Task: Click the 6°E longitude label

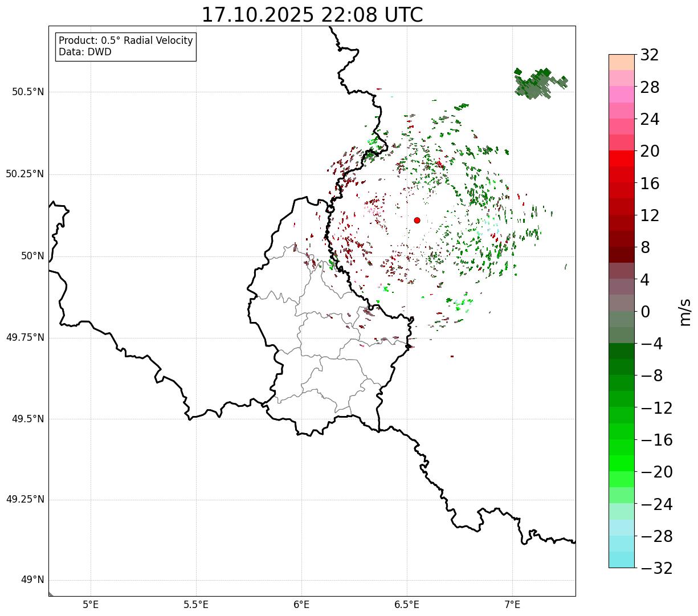Action: [x=301, y=604]
